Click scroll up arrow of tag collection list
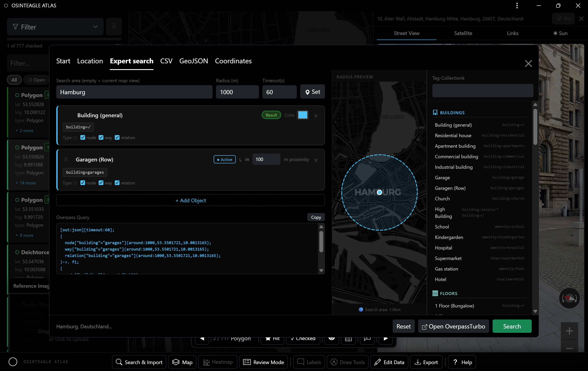The width and height of the screenshot is (588, 371). coord(535,104)
